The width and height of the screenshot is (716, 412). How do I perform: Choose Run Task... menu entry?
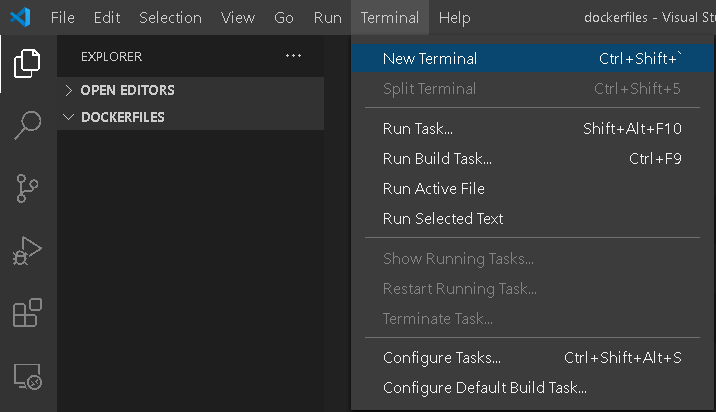418,129
